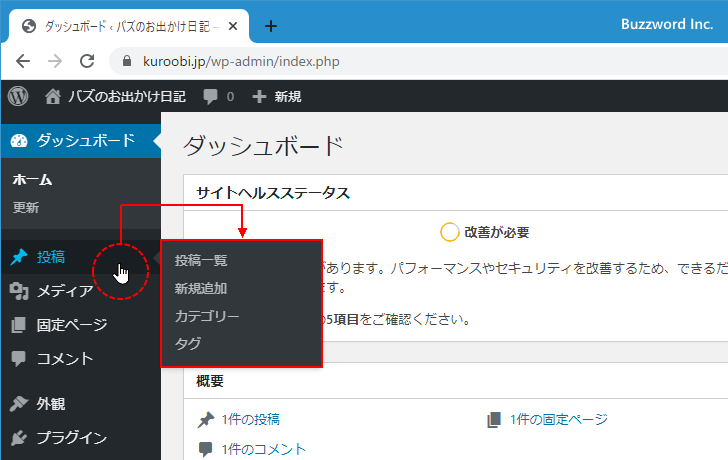728x460 pixels.
Task: Open the 1件のコメント link
Action: point(264,449)
